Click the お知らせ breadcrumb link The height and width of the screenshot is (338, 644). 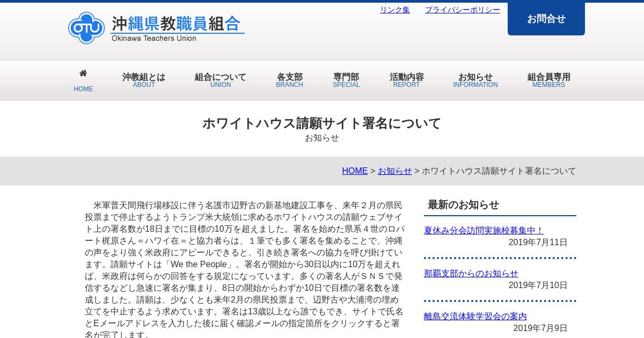[x=395, y=171]
